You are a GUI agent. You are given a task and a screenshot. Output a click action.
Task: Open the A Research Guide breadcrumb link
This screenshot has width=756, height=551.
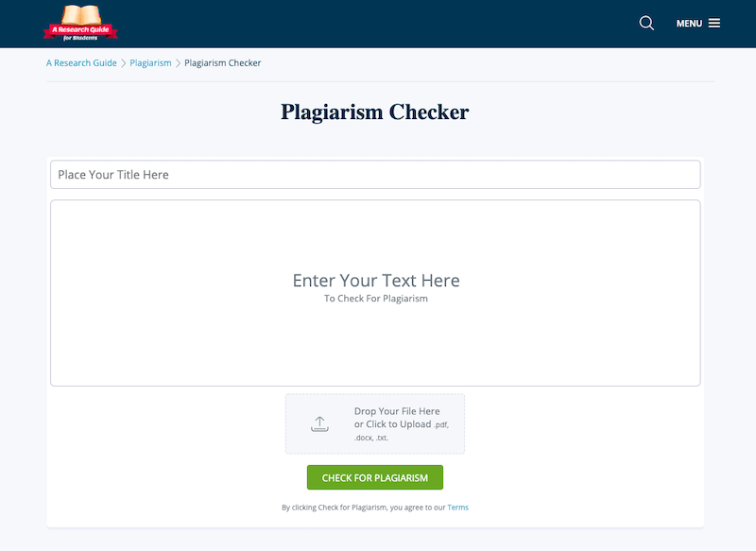coord(81,63)
